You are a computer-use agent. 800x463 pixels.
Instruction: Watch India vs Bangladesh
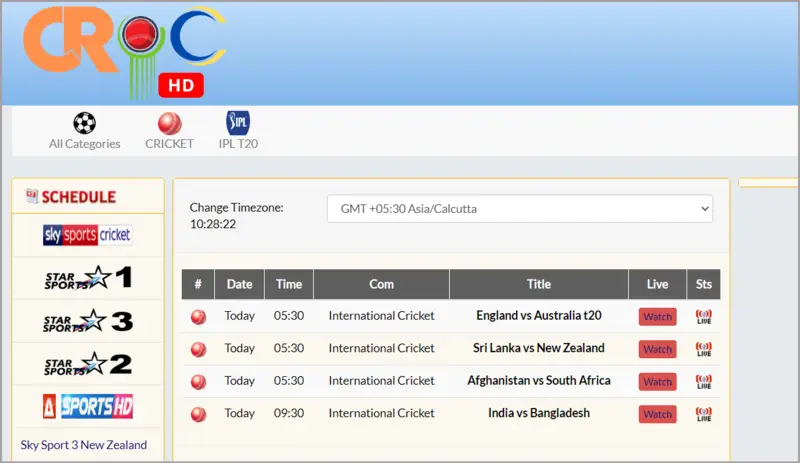point(658,414)
